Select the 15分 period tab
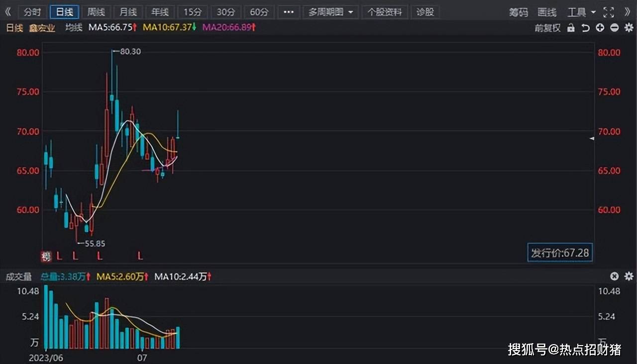 [193, 12]
